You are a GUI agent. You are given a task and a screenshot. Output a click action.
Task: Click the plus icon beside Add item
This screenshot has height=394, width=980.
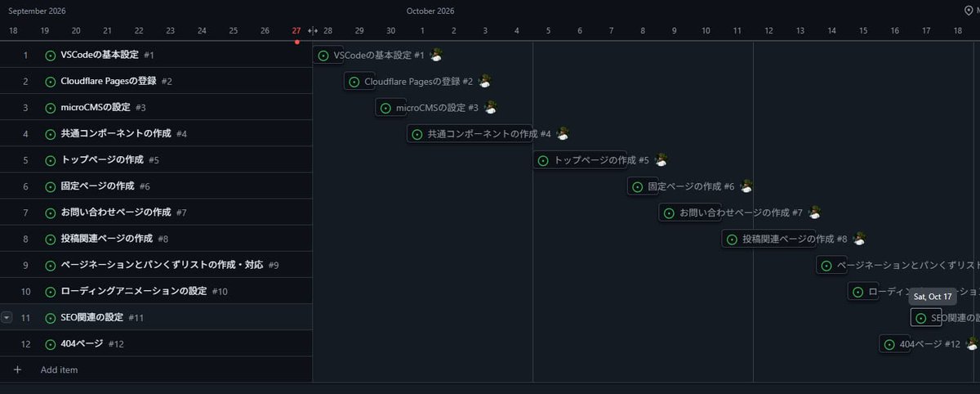17,369
